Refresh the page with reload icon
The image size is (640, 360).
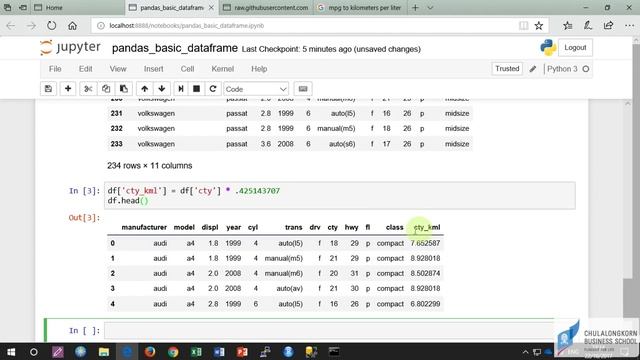51,26
